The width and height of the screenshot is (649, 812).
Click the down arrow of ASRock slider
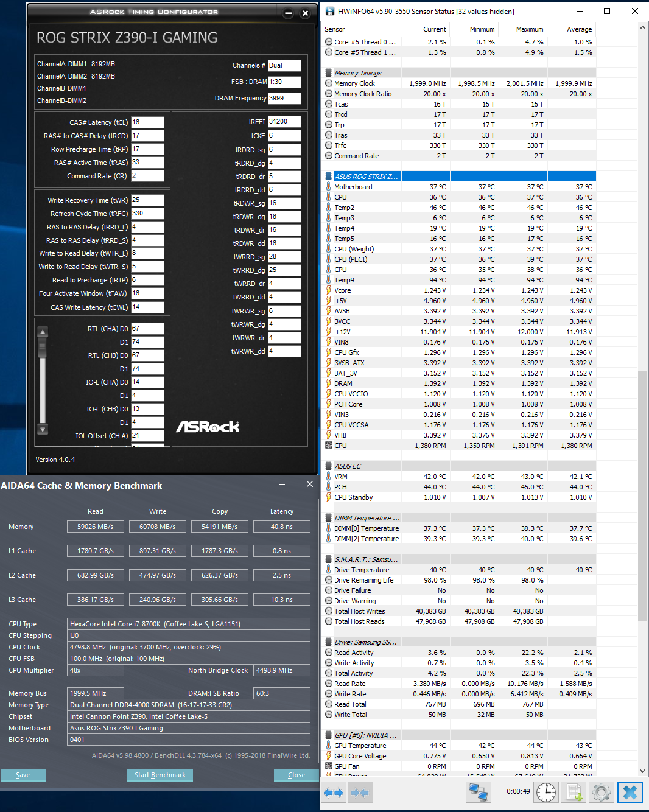[x=43, y=430]
